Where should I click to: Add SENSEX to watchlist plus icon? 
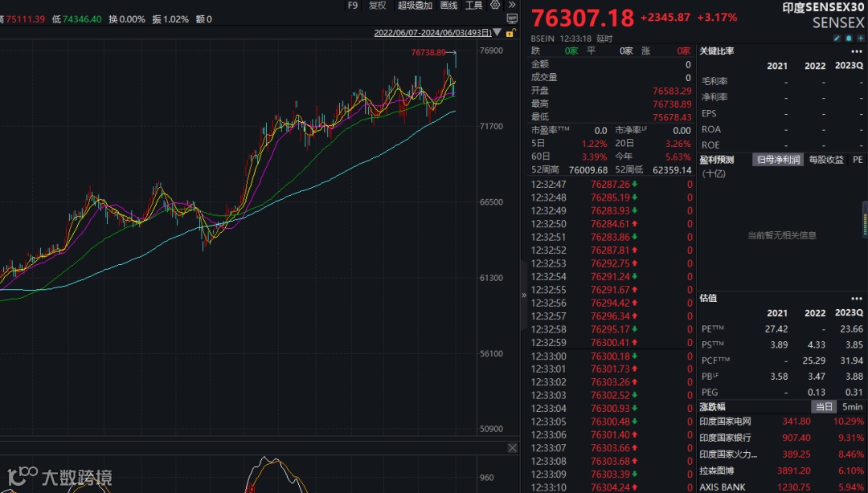[860, 39]
